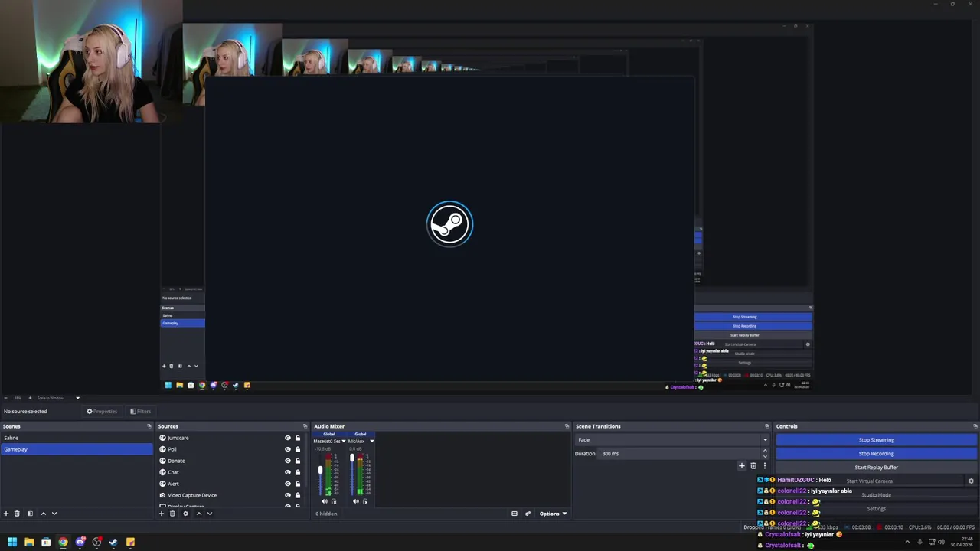Open Google Chrome from the taskbar

[63, 542]
